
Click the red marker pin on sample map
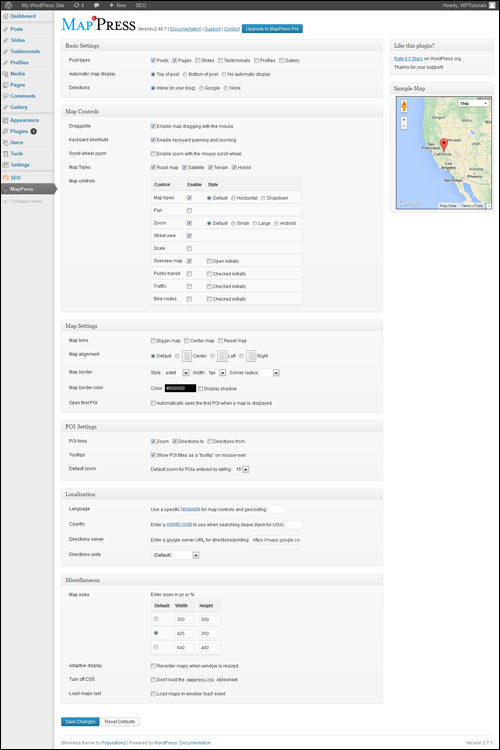(x=444, y=145)
